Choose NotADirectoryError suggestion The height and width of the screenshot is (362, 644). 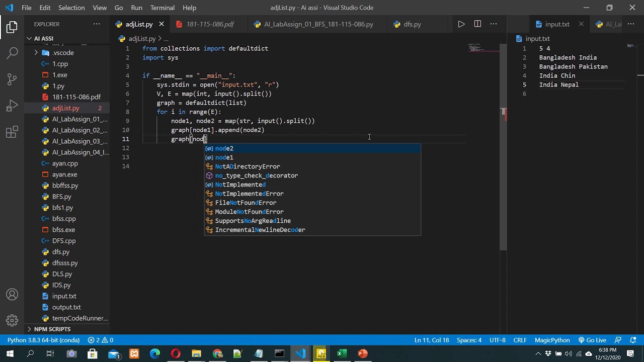coord(312,166)
